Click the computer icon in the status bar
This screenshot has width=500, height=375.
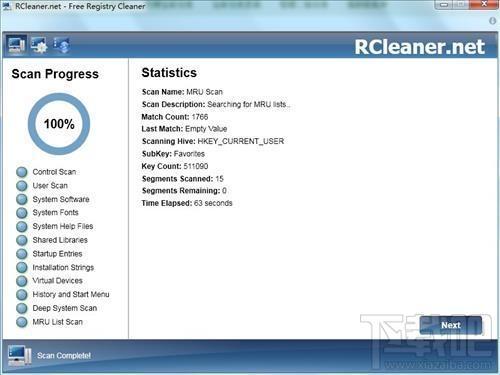[20, 356]
